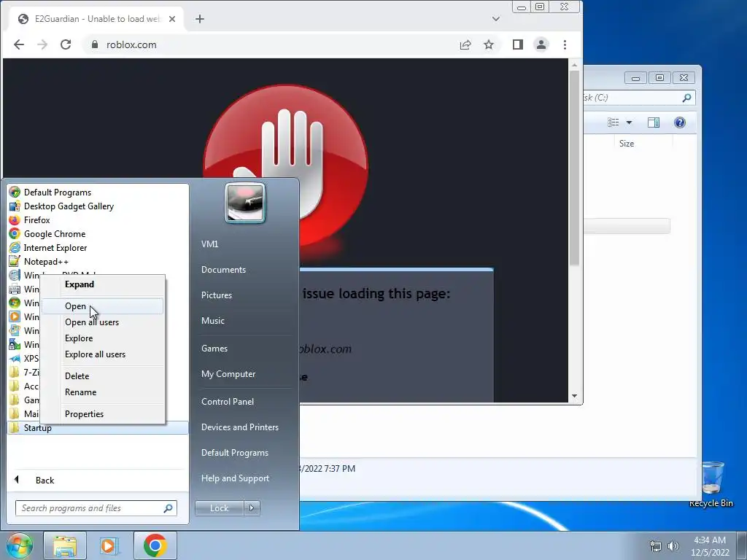Click the Start menu search magnifier icon

pyautogui.click(x=169, y=508)
